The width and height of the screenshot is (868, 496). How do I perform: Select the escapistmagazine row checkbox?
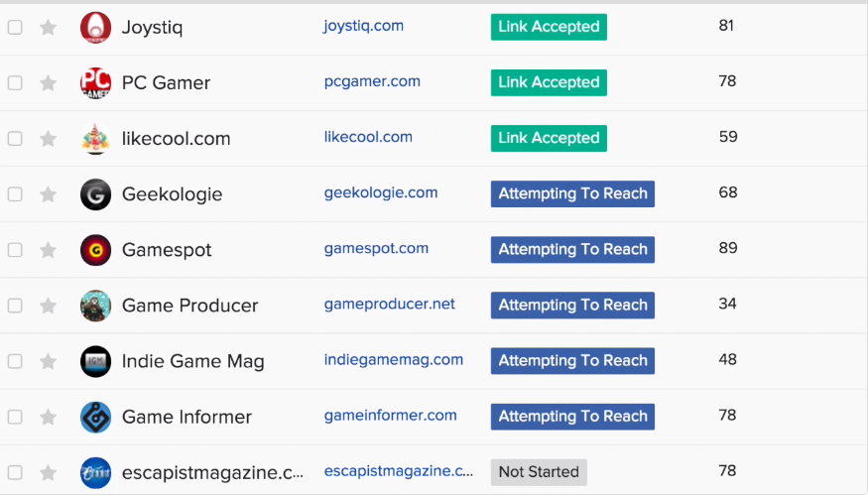click(15, 472)
